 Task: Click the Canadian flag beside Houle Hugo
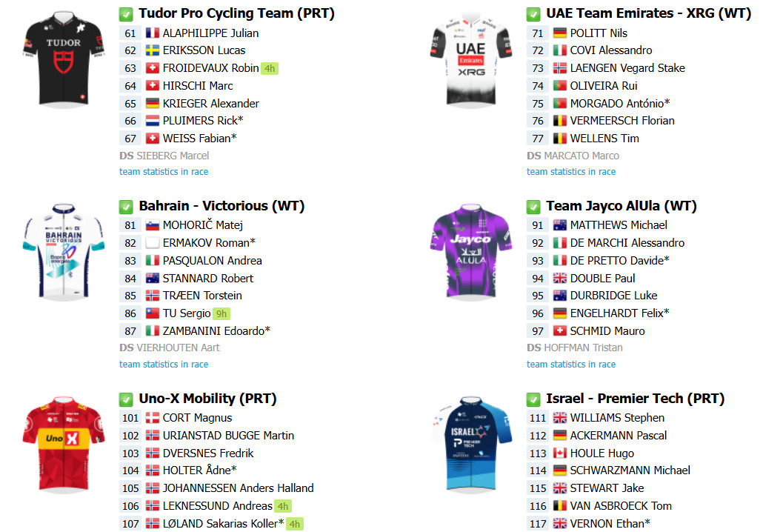559,453
